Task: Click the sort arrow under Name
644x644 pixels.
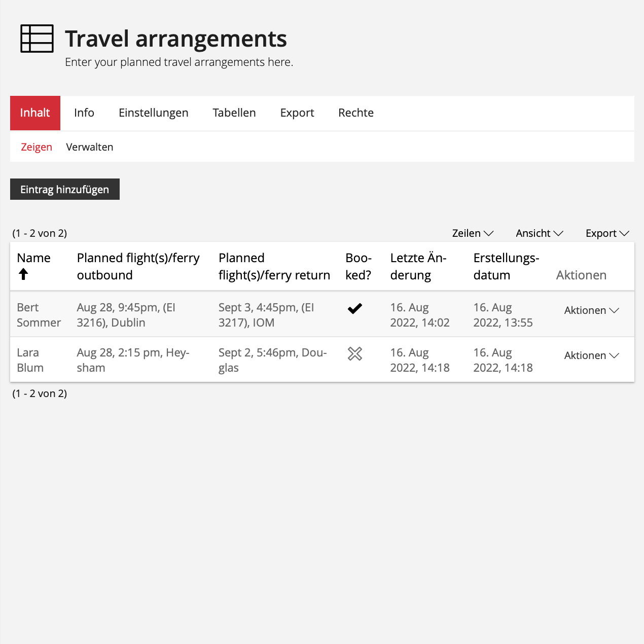Action: 23,274
